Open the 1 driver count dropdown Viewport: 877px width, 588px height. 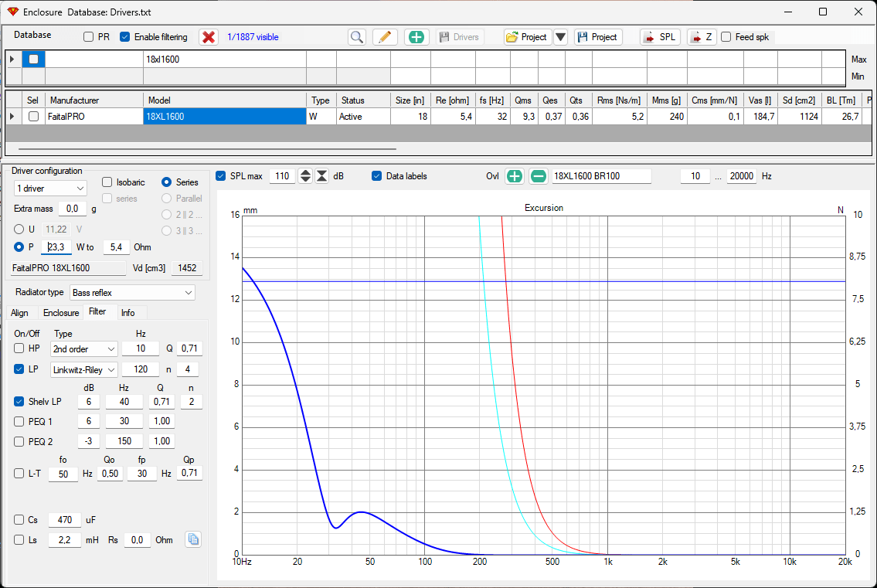[50, 189]
